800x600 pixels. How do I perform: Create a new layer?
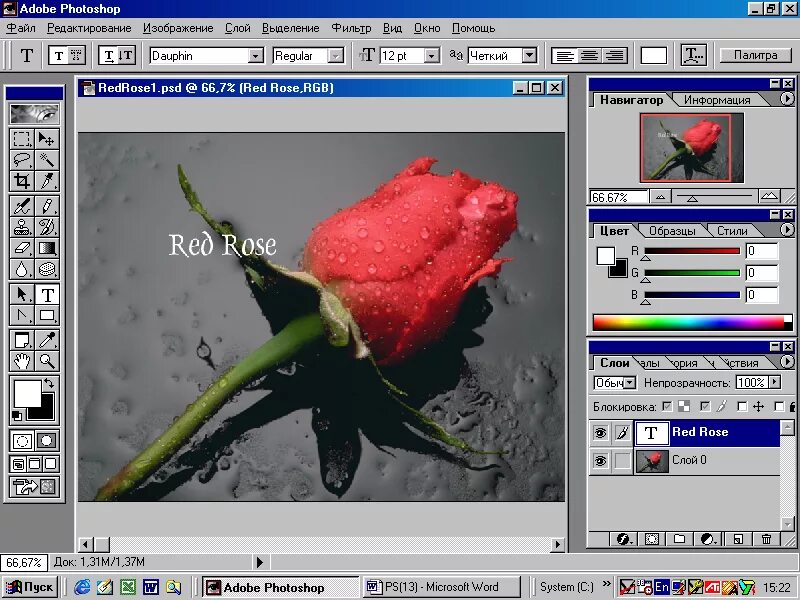point(738,539)
